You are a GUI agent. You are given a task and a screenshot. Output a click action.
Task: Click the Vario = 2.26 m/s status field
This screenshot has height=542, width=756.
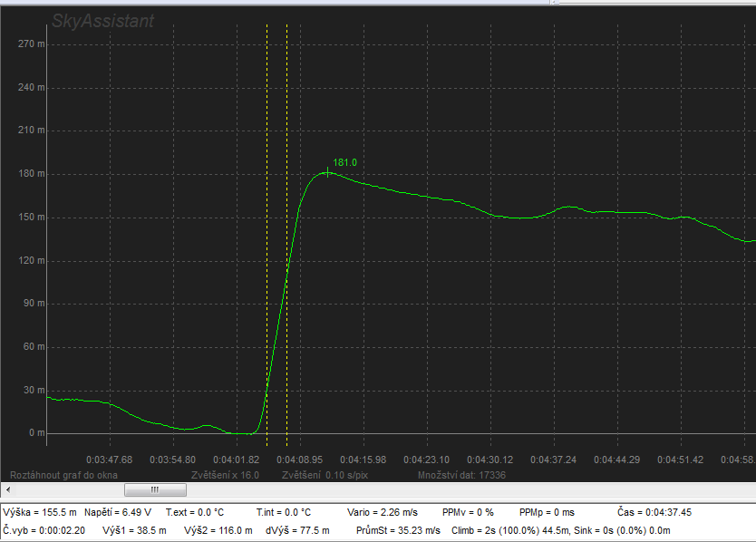point(381,512)
